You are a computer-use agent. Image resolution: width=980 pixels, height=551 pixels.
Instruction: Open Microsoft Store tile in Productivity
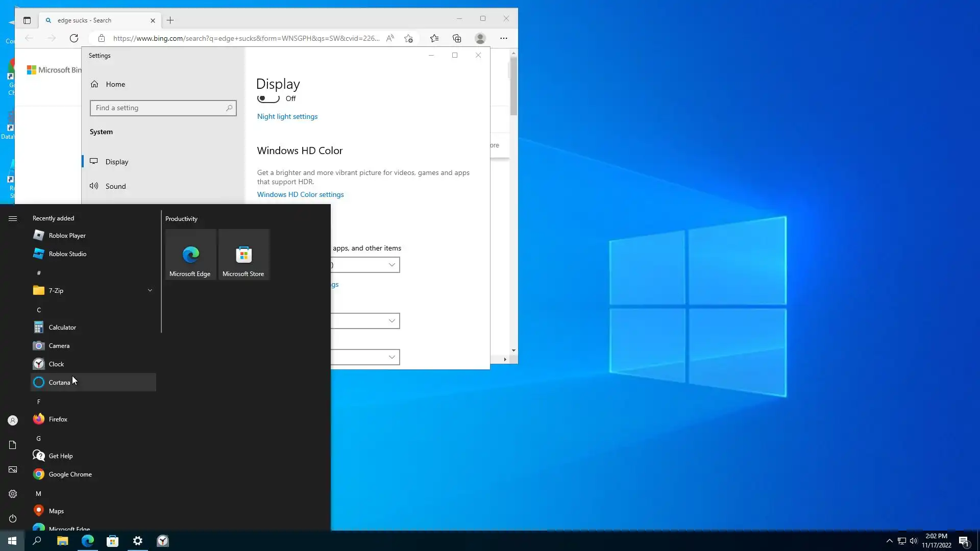243,255
